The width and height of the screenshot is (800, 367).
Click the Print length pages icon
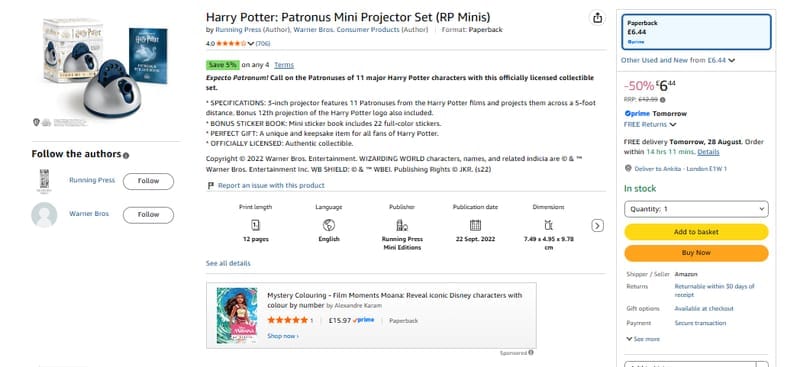256,225
